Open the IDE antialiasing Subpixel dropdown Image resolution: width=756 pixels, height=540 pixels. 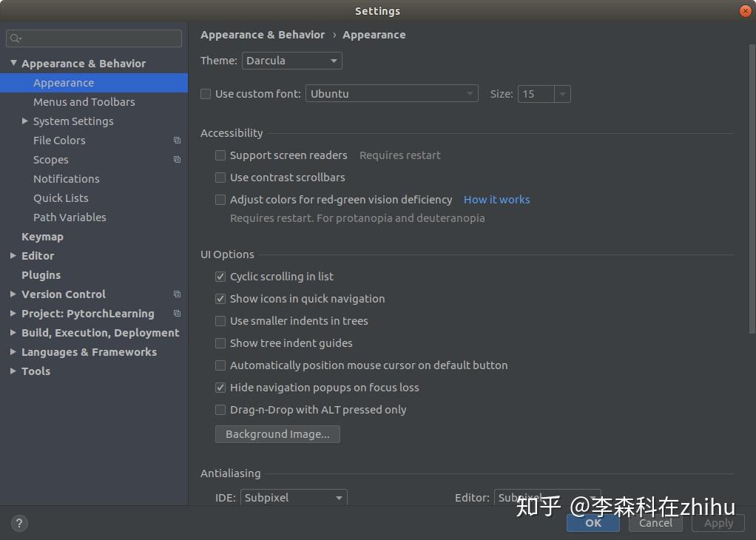(293, 498)
